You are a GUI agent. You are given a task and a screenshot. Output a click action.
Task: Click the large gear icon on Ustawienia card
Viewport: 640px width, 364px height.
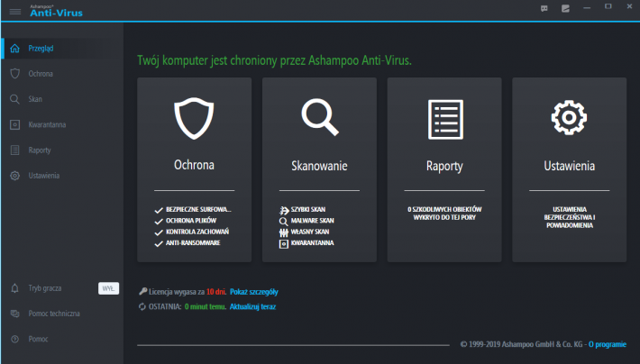[x=569, y=117]
